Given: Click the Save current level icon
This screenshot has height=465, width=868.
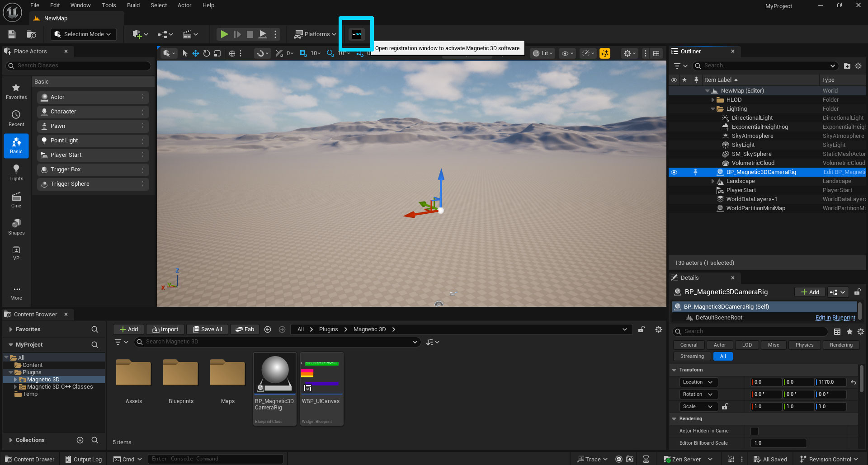Looking at the screenshot, I should [x=12, y=34].
